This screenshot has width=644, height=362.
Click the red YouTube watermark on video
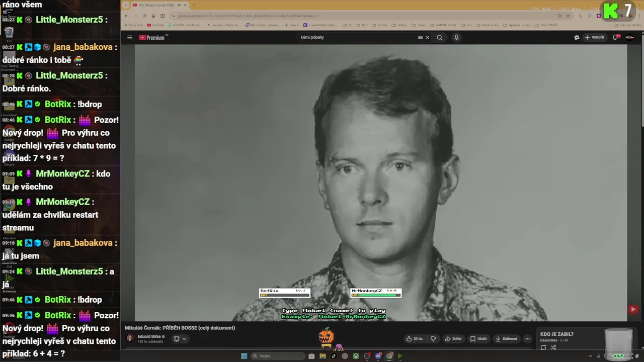(x=633, y=310)
